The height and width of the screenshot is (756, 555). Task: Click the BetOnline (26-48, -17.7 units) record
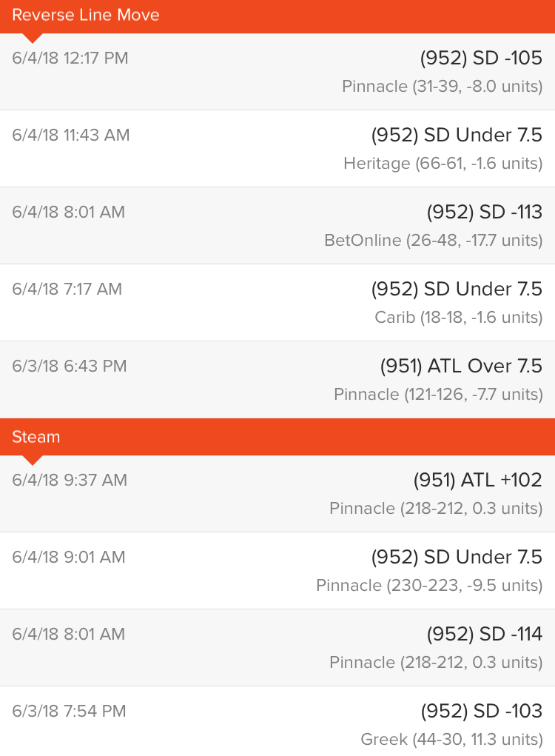[434, 240]
